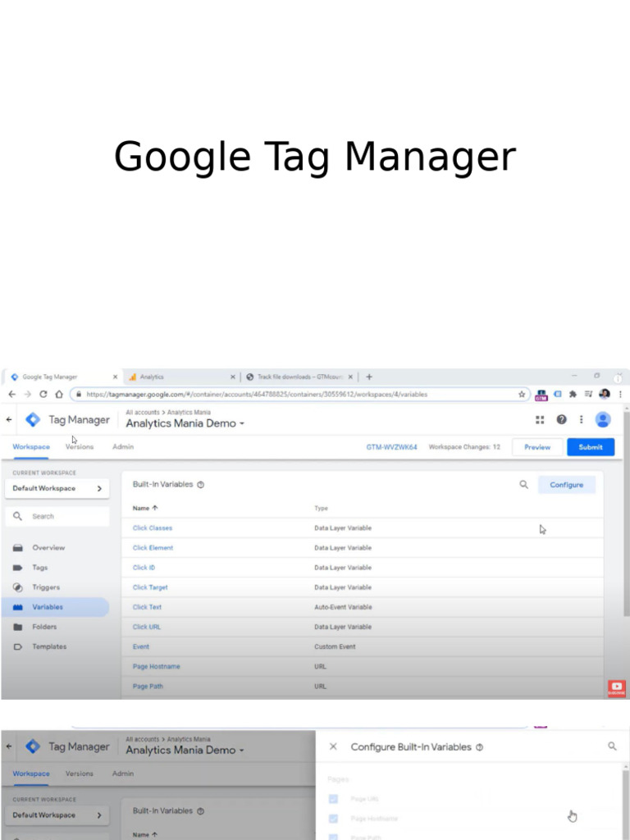The width and height of the screenshot is (630, 840).
Task: Click the Tag Manager logo above the Built-In Variables table
Action: tap(33, 419)
